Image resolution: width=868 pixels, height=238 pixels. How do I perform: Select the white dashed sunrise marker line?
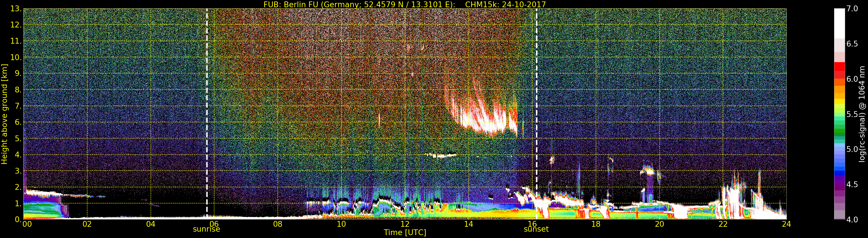pyautogui.click(x=207, y=114)
